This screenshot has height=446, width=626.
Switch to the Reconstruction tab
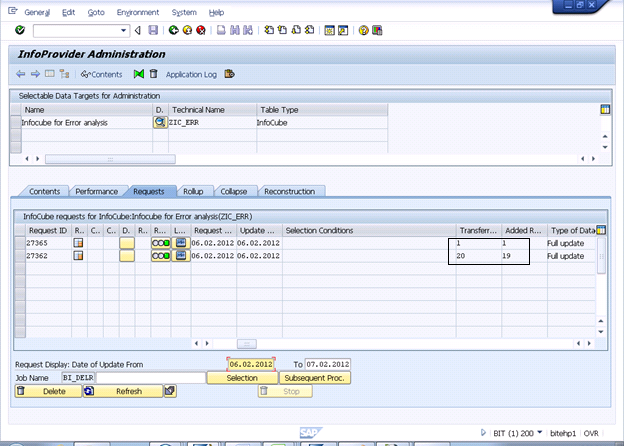[289, 191]
